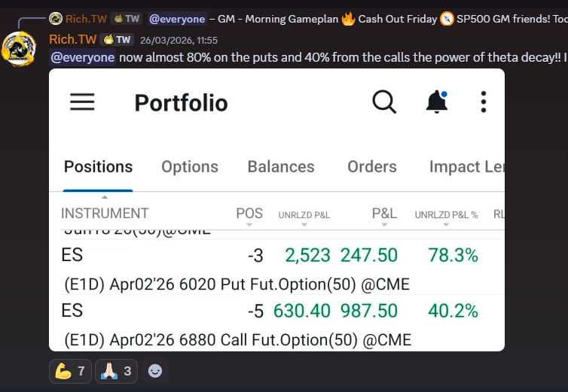Sort by the INSTRUMENT column arrow
Image resolution: width=568 pixels, height=392 pixels.
[x=105, y=223]
